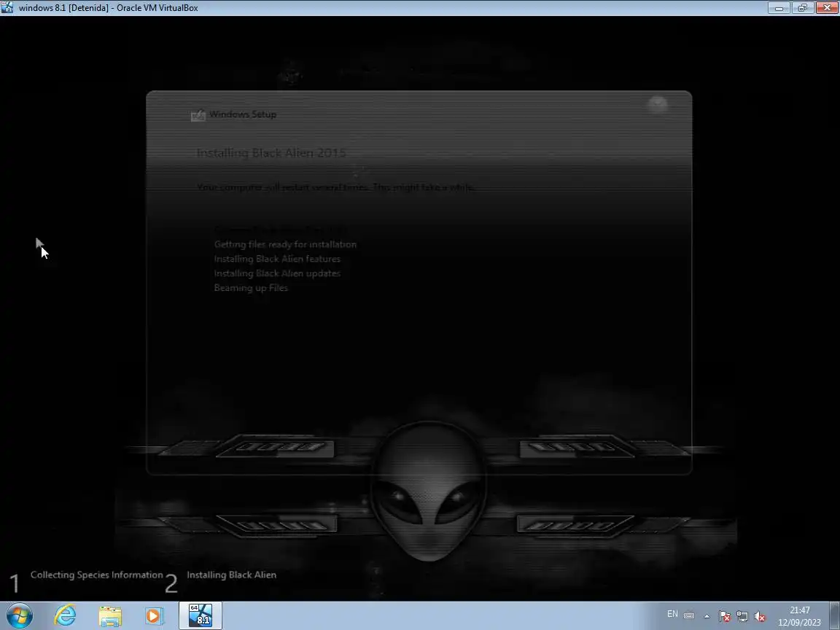The image size is (840, 630).
Task: Open Windows Explorer folder icon in taskbar
Action: coord(110,616)
